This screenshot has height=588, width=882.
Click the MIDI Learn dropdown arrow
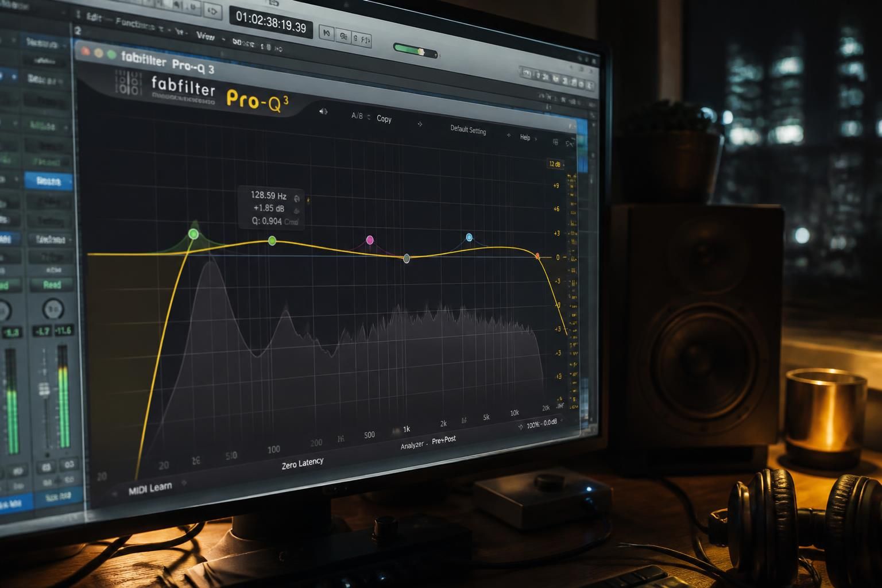184,483
